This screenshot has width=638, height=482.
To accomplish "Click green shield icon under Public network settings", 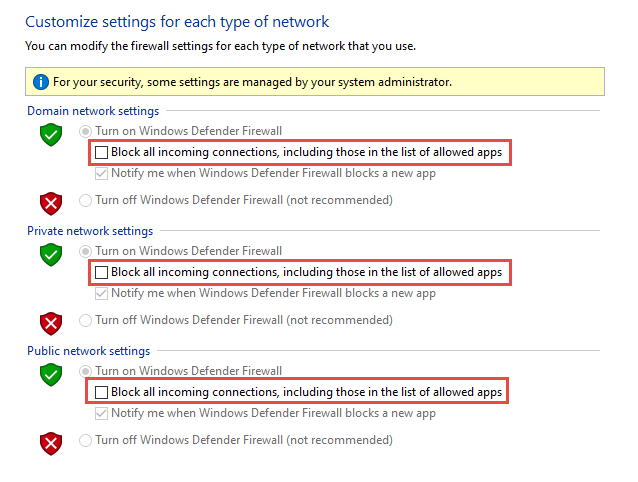I will (x=50, y=375).
